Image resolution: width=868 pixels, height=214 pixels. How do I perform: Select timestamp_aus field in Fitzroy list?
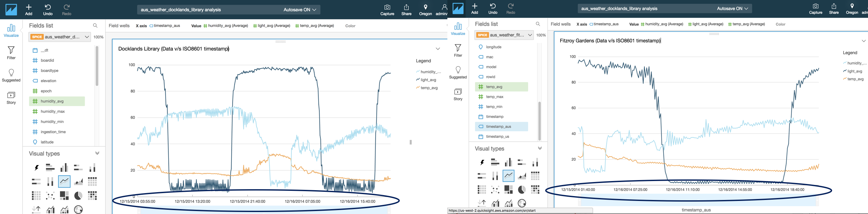click(501, 126)
